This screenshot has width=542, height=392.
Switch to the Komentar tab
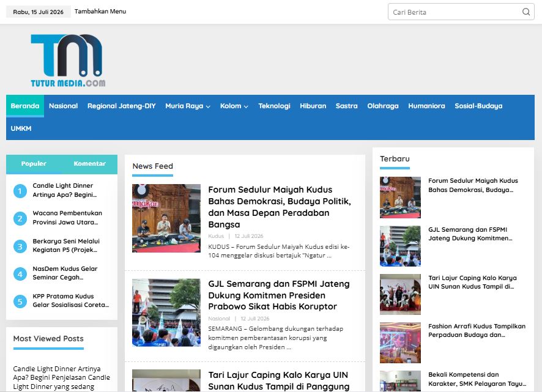coord(89,164)
